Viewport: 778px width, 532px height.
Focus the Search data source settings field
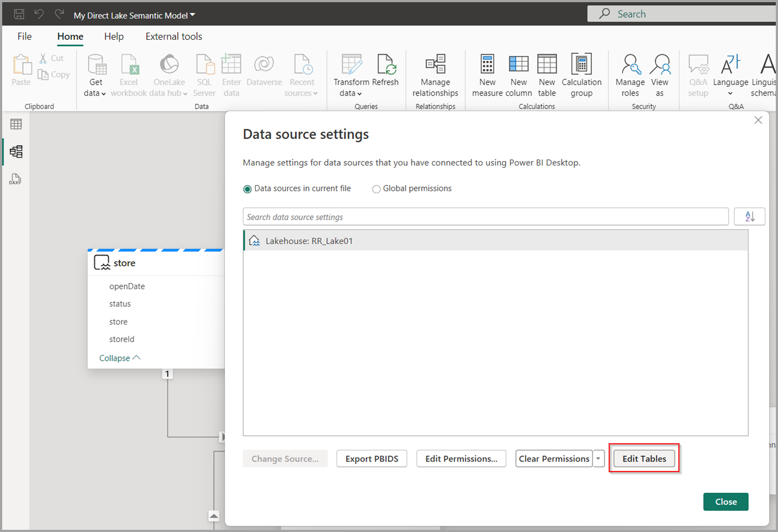(x=486, y=217)
